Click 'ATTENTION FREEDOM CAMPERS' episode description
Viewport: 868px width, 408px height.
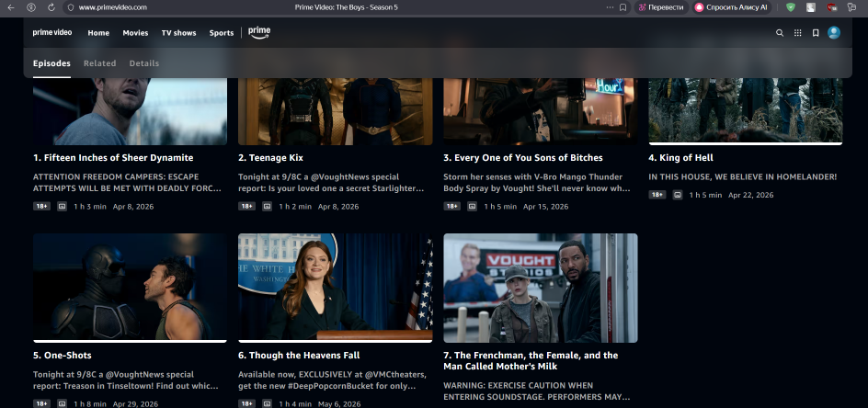127,183
